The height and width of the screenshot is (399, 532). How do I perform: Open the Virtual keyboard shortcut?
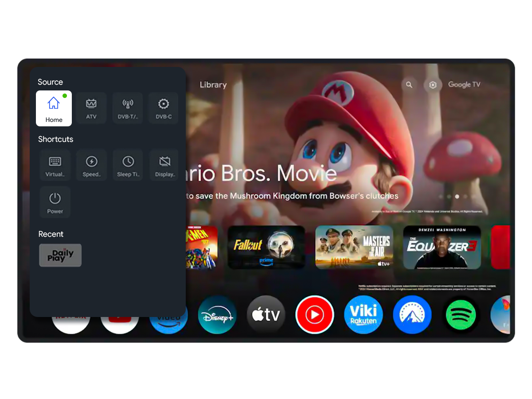point(55,165)
